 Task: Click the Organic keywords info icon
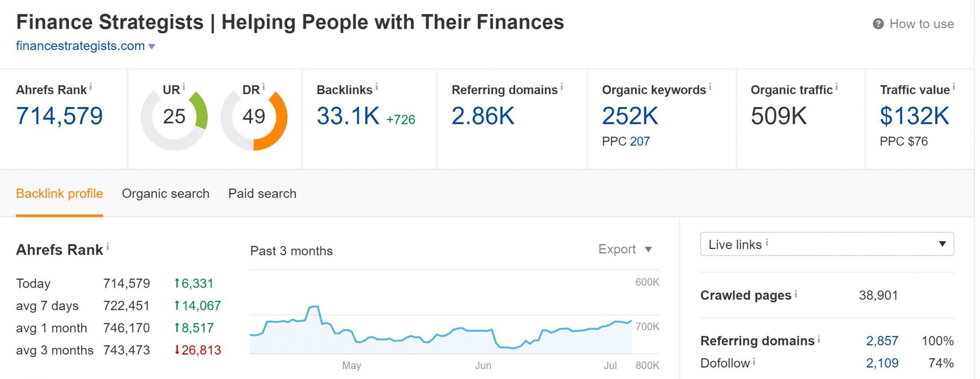coord(710,87)
